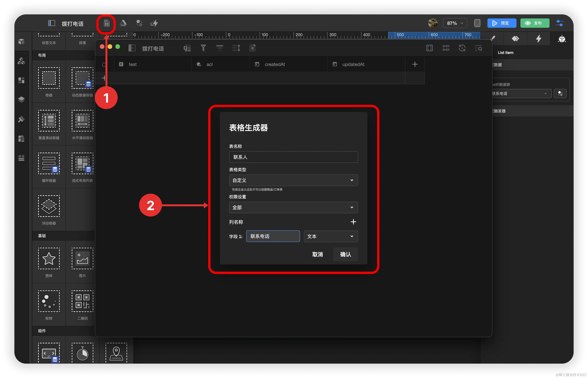
Task: Switch to the lightning events tab in right panel
Action: [538, 39]
